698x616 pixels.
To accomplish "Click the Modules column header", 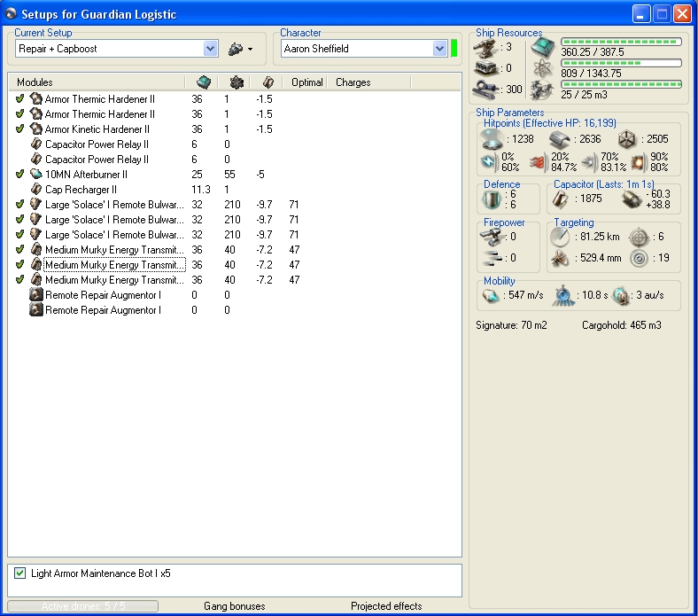I will 97,82.
